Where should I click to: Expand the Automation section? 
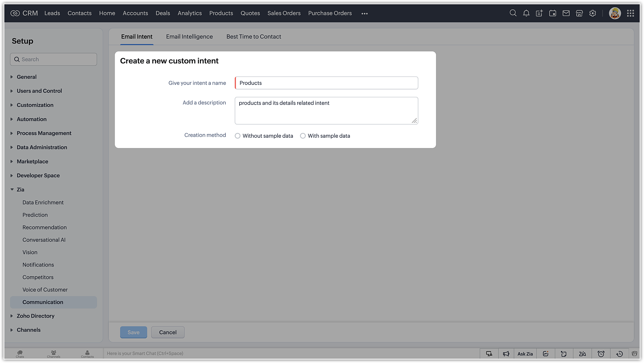(31, 119)
